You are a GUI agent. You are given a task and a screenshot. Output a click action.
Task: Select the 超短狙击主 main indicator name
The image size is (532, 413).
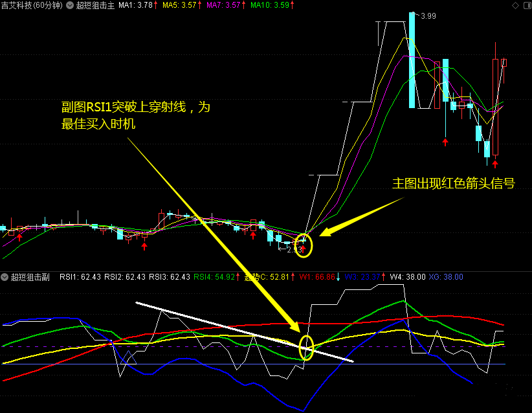click(95, 5)
